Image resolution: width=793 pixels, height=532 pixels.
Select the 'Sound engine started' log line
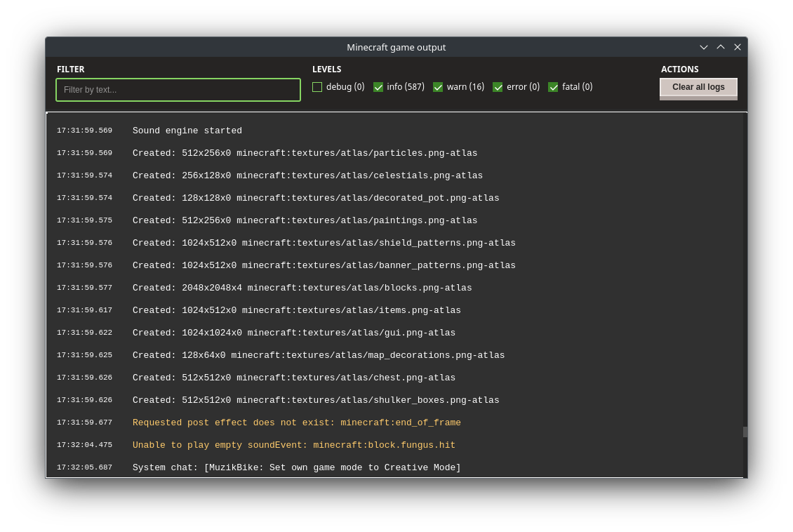[187, 131]
